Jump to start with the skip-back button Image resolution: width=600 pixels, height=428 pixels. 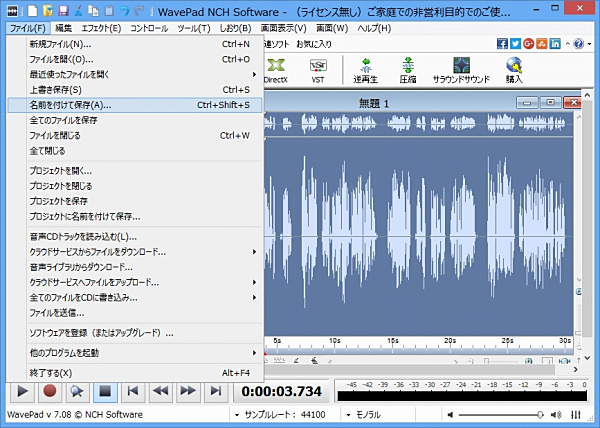pyautogui.click(x=133, y=391)
